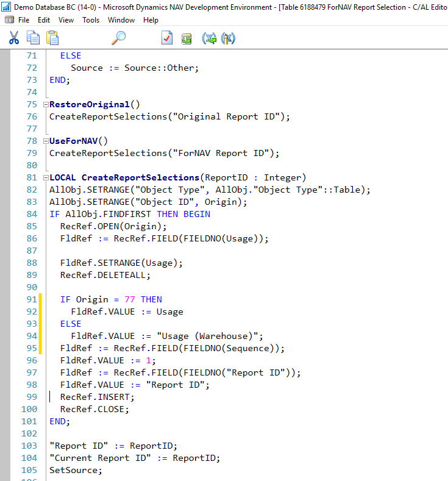Open the Tools menu
448x481 pixels.
coord(91,20)
